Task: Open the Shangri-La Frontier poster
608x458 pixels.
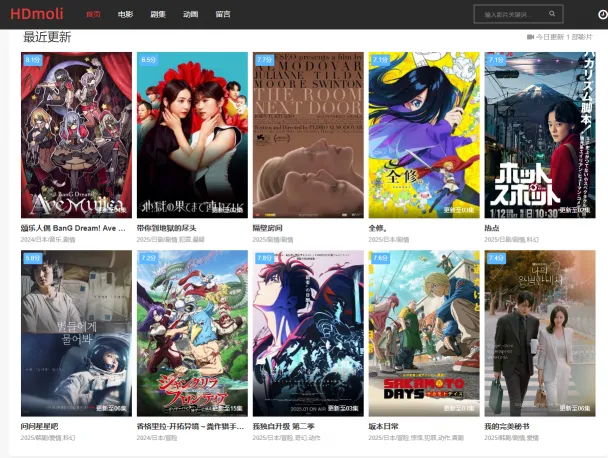Action: 192,333
